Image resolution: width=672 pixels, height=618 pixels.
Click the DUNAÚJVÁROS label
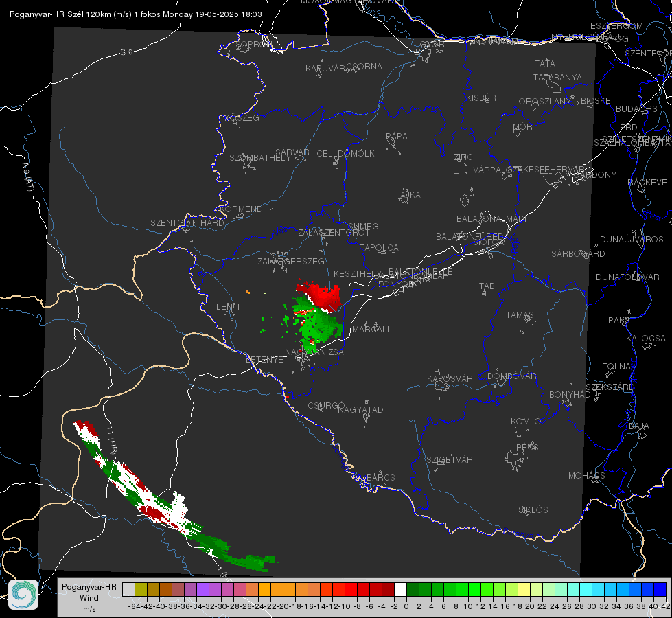(632, 240)
